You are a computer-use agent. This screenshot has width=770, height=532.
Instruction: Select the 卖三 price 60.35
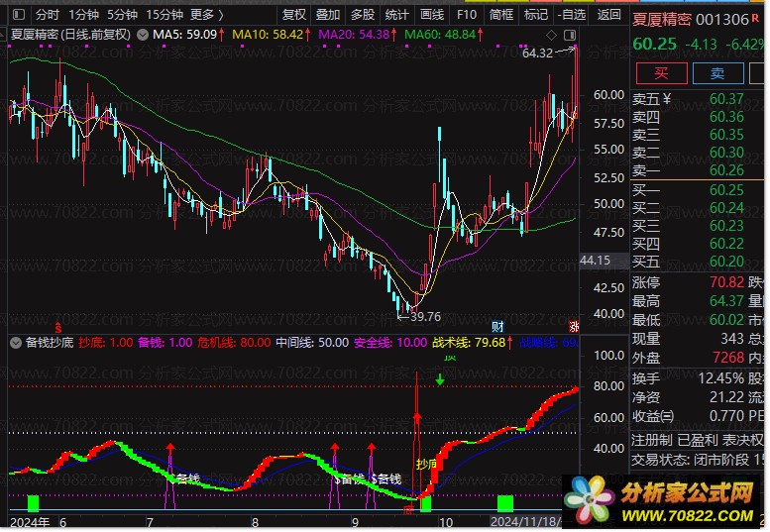coord(726,135)
